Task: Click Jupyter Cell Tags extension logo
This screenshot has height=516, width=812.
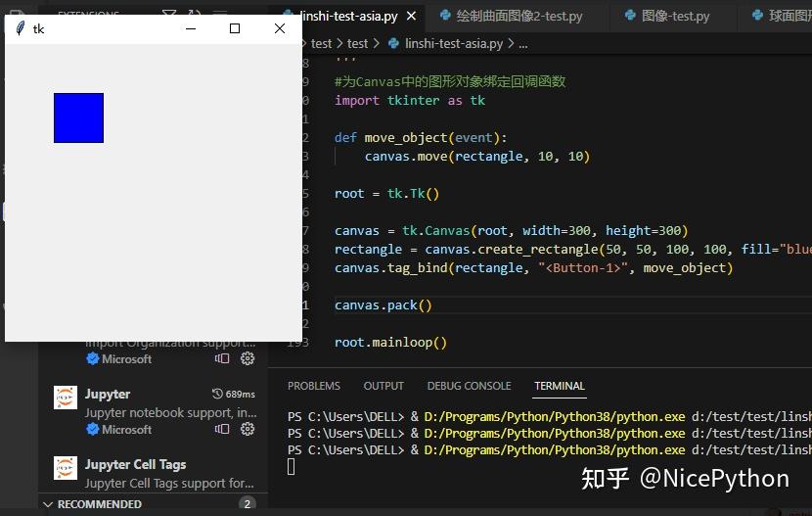Action: click(x=66, y=468)
